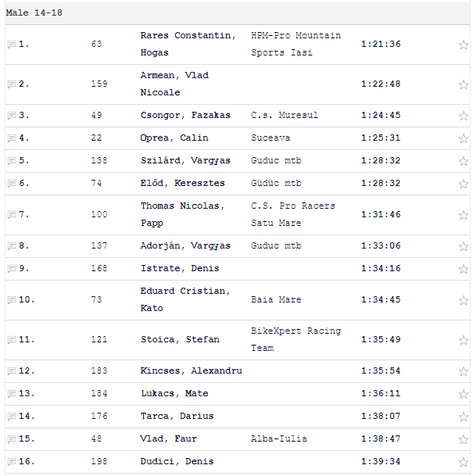The image size is (473, 476).
Task: Open the Tarca, Darius result entry
Action: click(x=177, y=416)
